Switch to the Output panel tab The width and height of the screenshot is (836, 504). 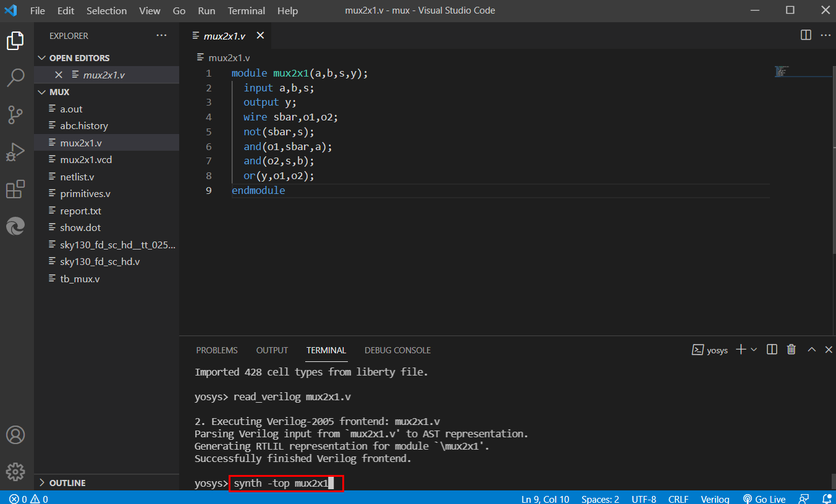click(272, 350)
